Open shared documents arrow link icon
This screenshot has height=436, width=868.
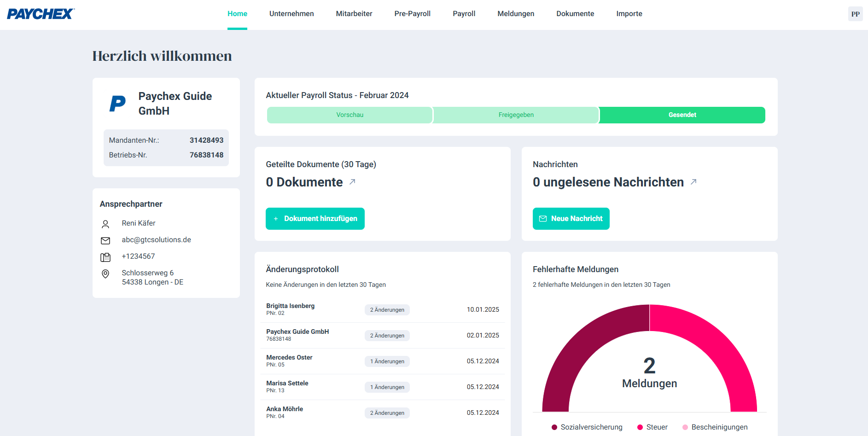352,182
